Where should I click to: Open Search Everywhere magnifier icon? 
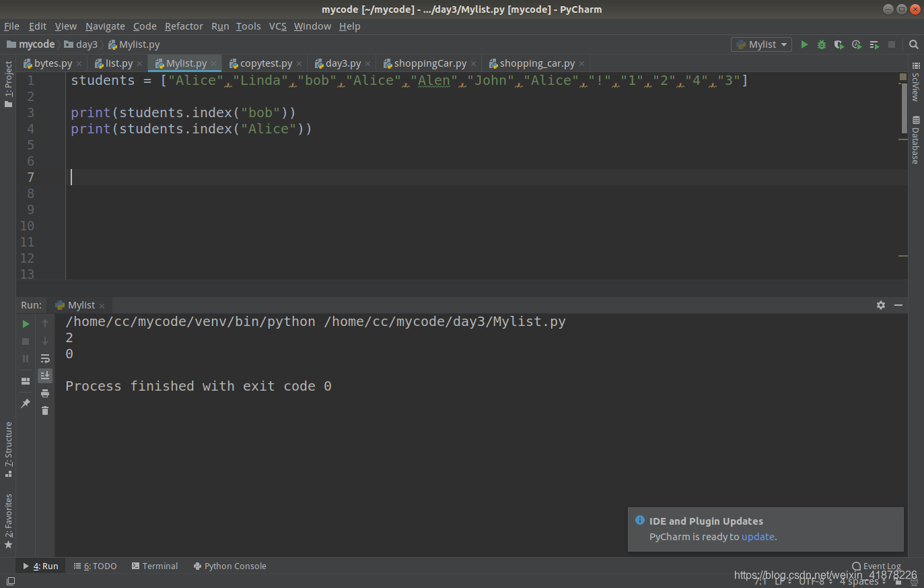point(914,44)
